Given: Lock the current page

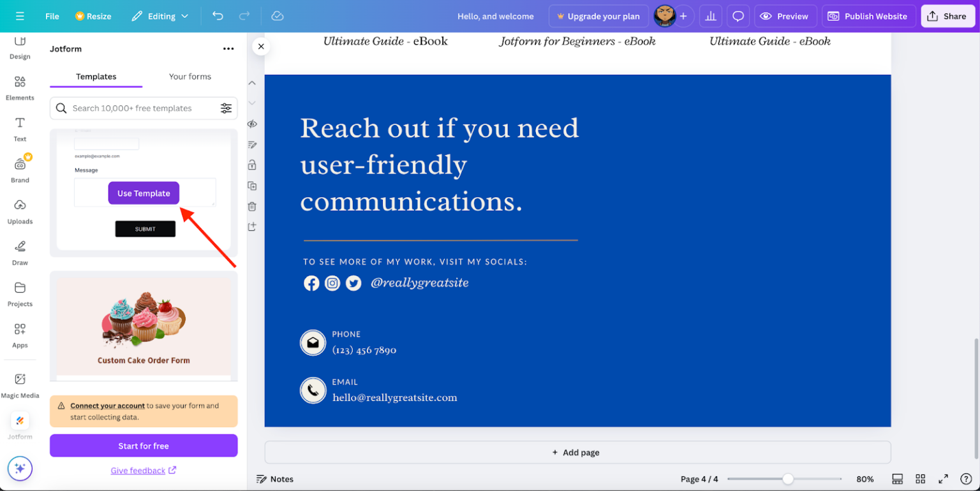Looking at the screenshot, I should (x=252, y=165).
